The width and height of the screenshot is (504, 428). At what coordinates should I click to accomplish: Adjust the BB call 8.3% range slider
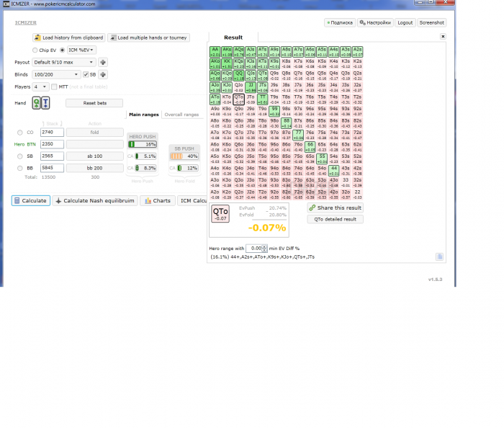(145, 168)
